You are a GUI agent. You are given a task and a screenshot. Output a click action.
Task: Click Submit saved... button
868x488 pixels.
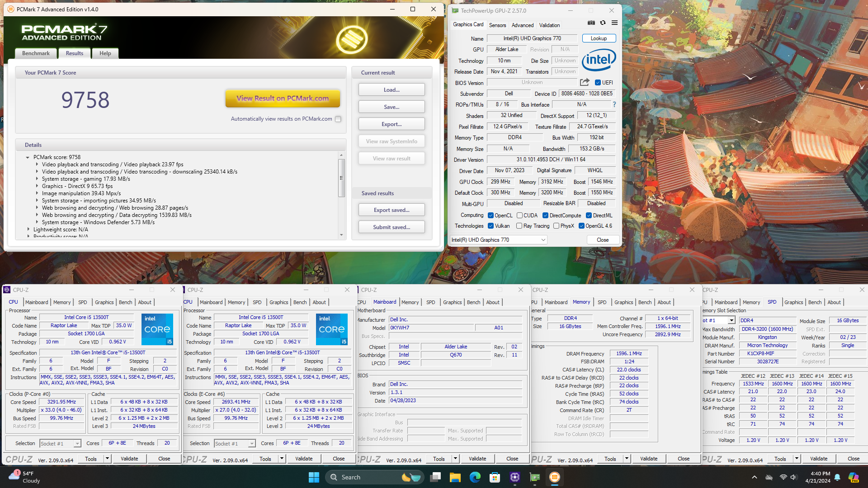click(392, 227)
